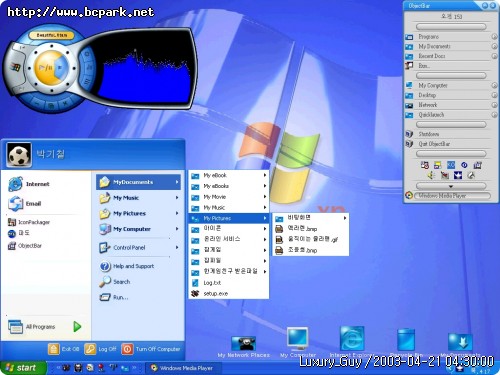Click the speaker icon in ObjectBar icon row
Screen dimensions: 500x375
431,175
